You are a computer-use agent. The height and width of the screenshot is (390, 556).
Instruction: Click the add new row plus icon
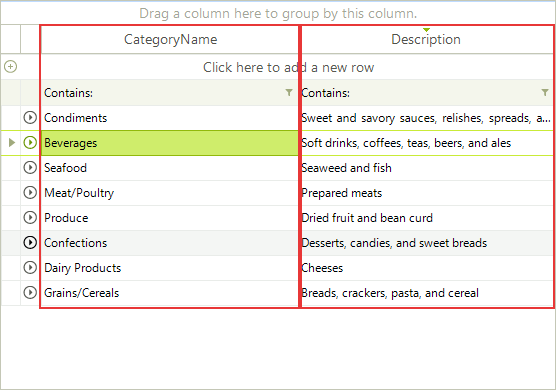pyautogui.click(x=11, y=67)
